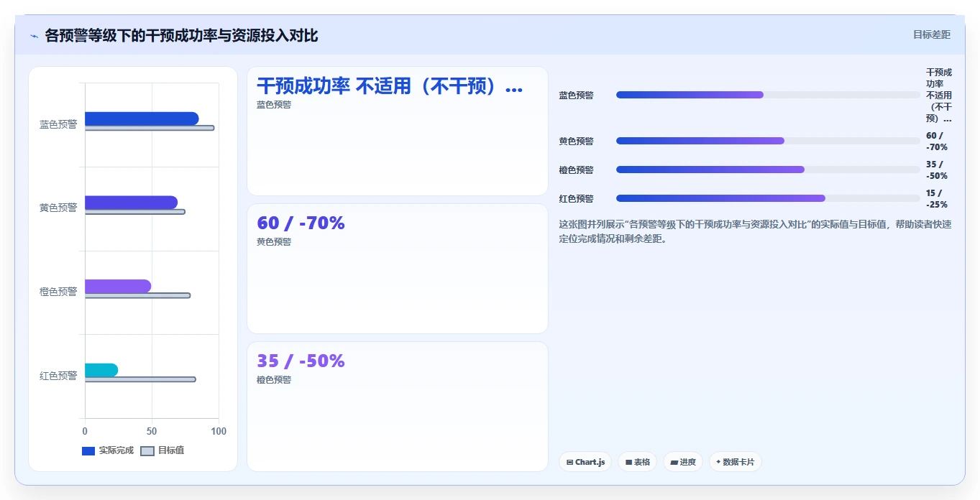Click the 红色预警 progress bar
The height and width of the screenshot is (500, 980).
coord(768,198)
